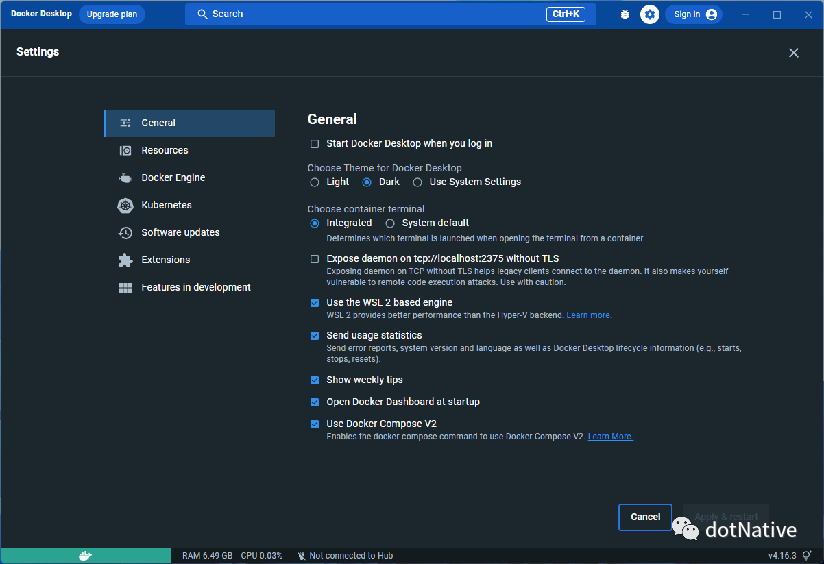Click the v4.16.3 version label
Screen dimensions: 824x564
coord(782,556)
